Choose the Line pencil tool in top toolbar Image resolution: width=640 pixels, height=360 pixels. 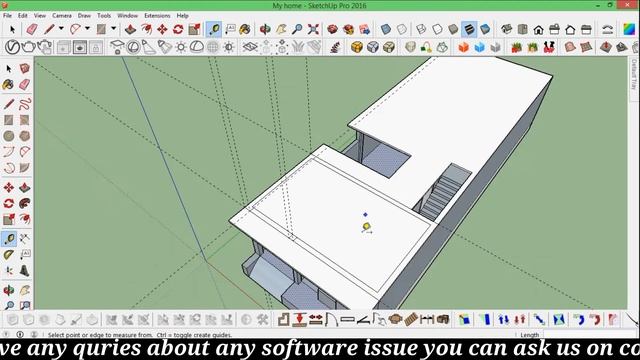click(x=49, y=29)
